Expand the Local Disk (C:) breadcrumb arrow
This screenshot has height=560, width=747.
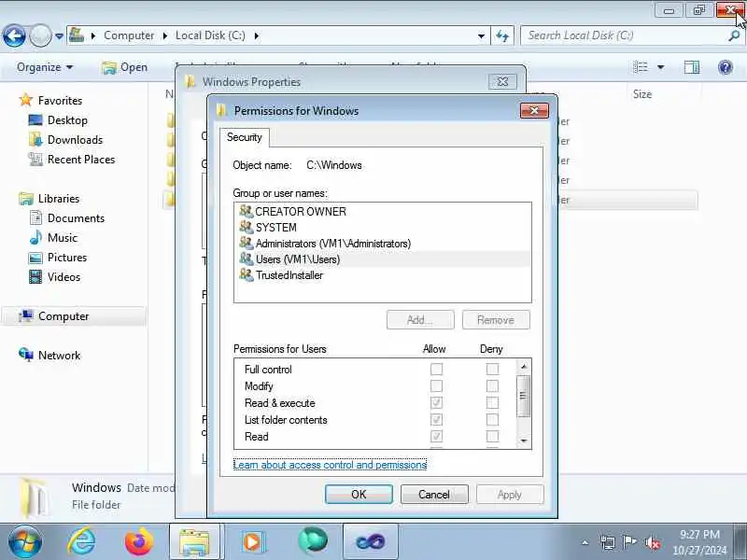(257, 35)
